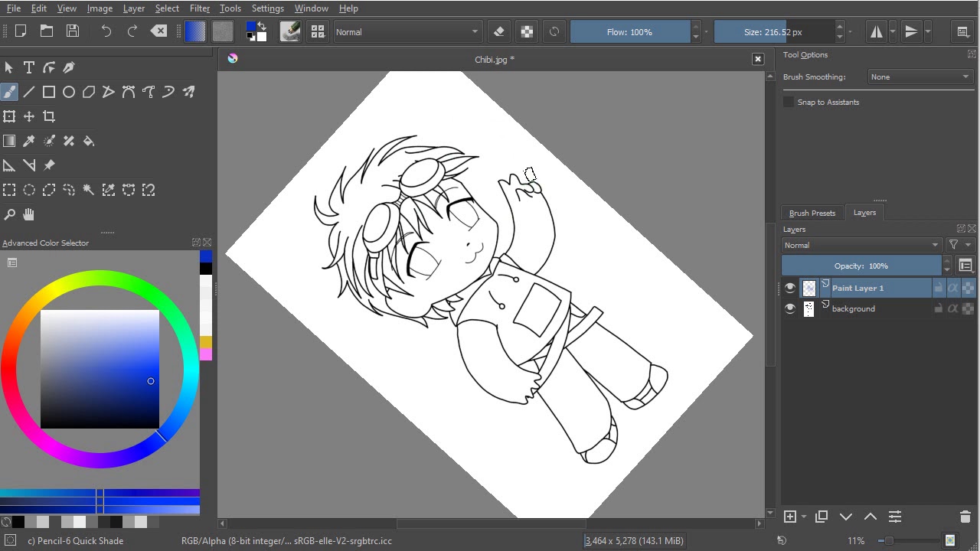Select the Assistant tool
This screenshot has width=980, height=551.
[9, 165]
